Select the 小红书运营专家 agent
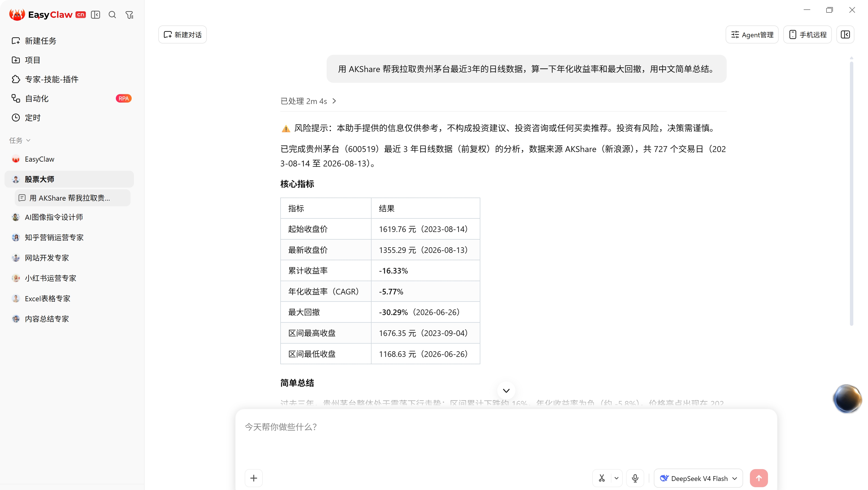This screenshot has width=868, height=490. coord(69,278)
